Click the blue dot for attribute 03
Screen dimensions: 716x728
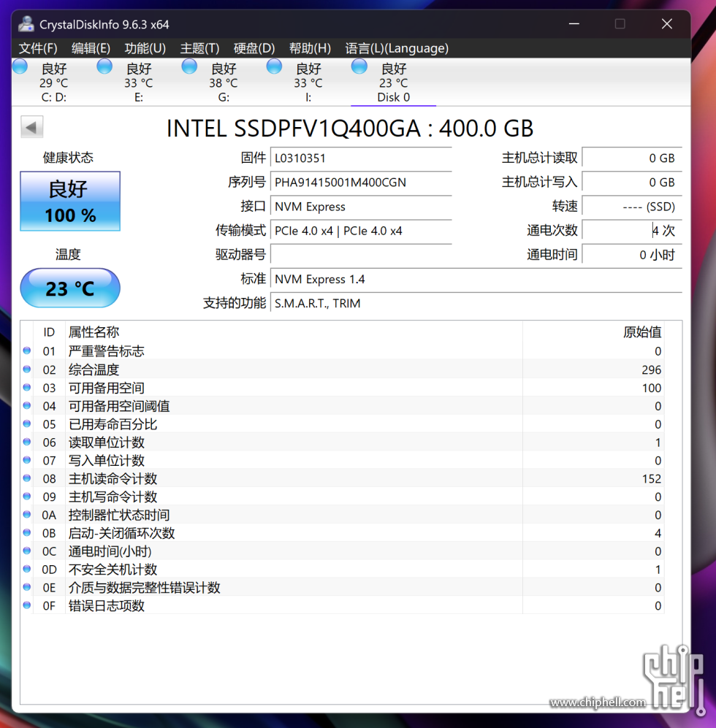(27, 387)
